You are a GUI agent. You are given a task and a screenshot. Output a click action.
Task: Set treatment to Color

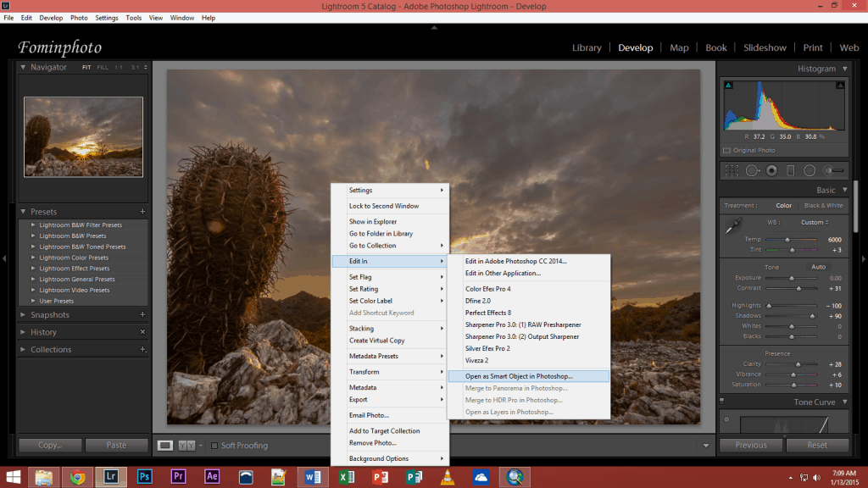tap(783, 205)
